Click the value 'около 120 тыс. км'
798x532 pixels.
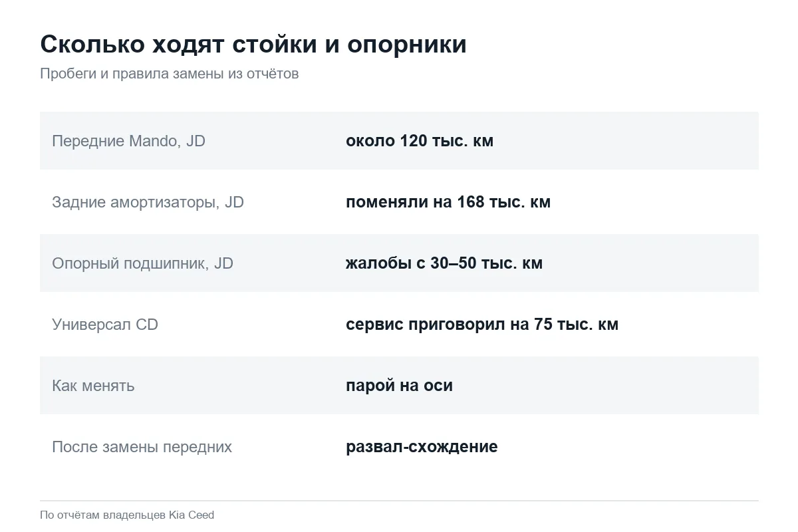(420, 141)
